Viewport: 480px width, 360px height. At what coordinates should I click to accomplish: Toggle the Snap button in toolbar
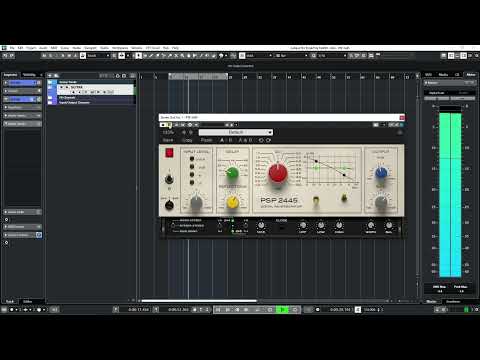click(242, 56)
